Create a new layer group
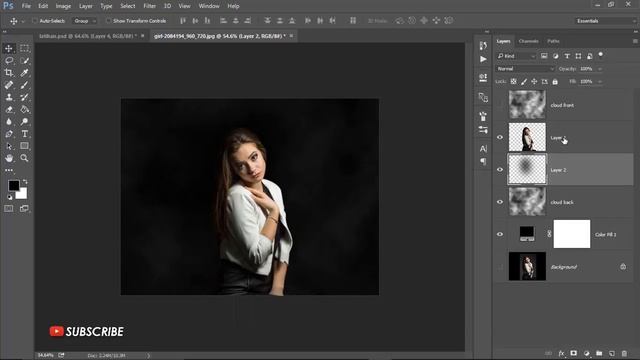The width and height of the screenshot is (640, 360). click(599, 353)
